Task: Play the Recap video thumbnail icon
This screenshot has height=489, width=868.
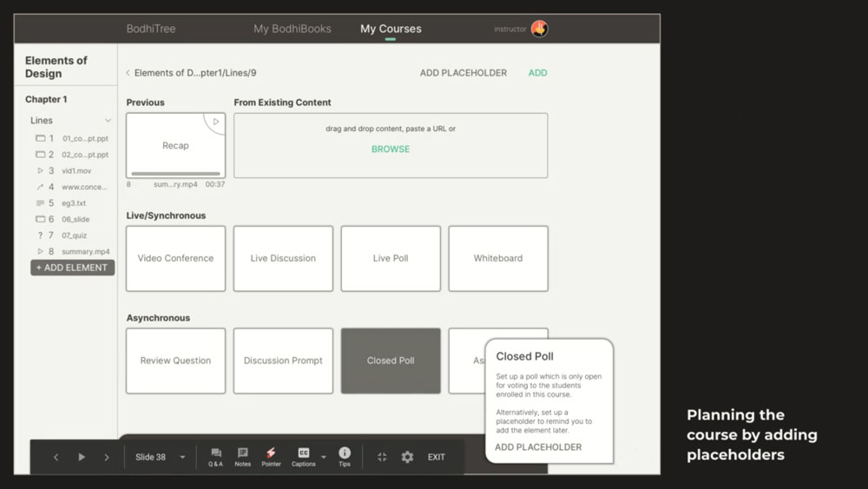Action: (x=216, y=122)
